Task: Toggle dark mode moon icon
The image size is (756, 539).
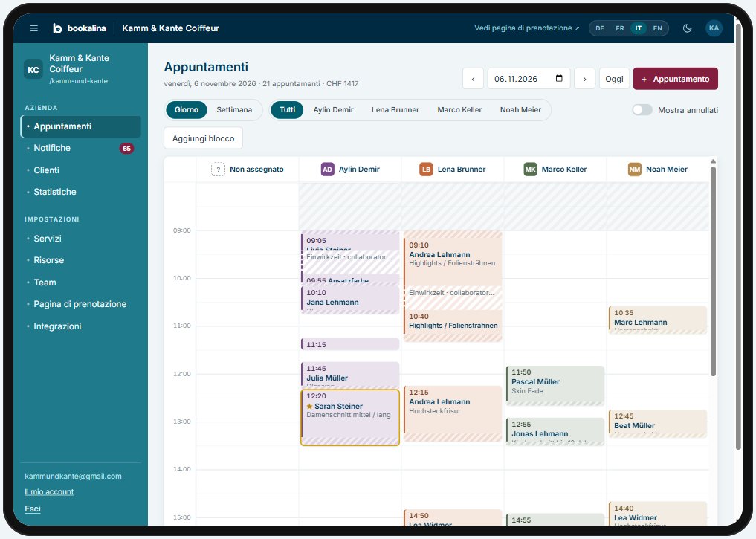Action: click(x=687, y=28)
